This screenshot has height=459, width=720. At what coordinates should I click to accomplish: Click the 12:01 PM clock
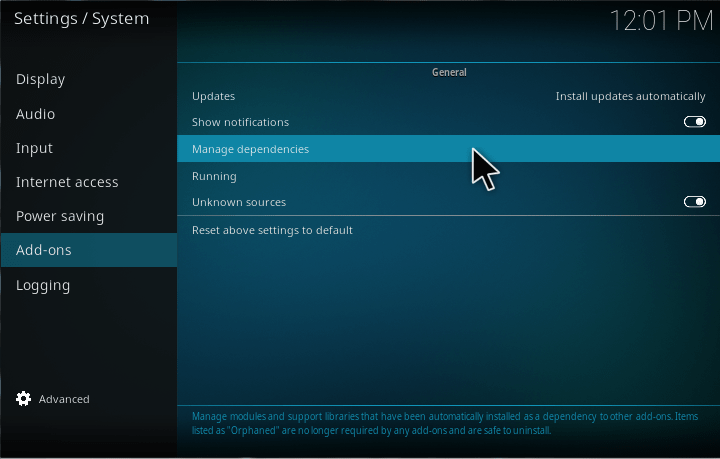pos(661,21)
